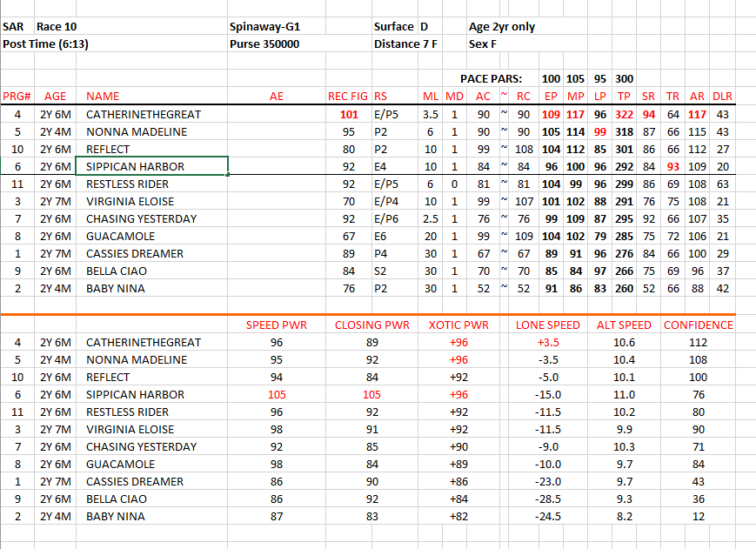Image resolution: width=756 pixels, height=549 pixels.
Task: Click the Post Time (6:13) cell
Action: 45,44
